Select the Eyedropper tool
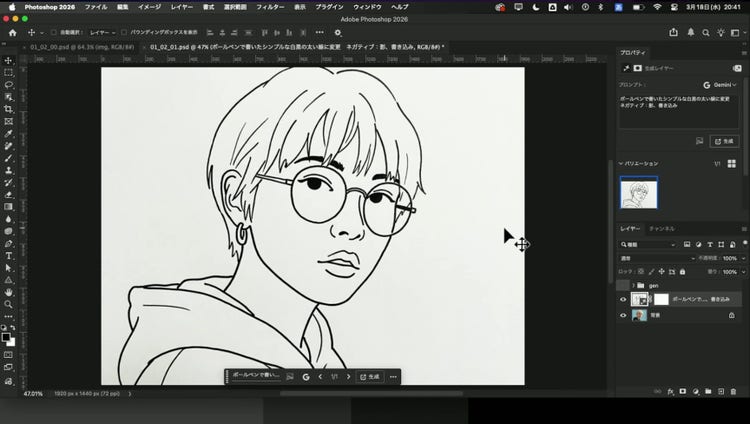The image size is (750, 424). pyautogui.click(x=8, y=133)
